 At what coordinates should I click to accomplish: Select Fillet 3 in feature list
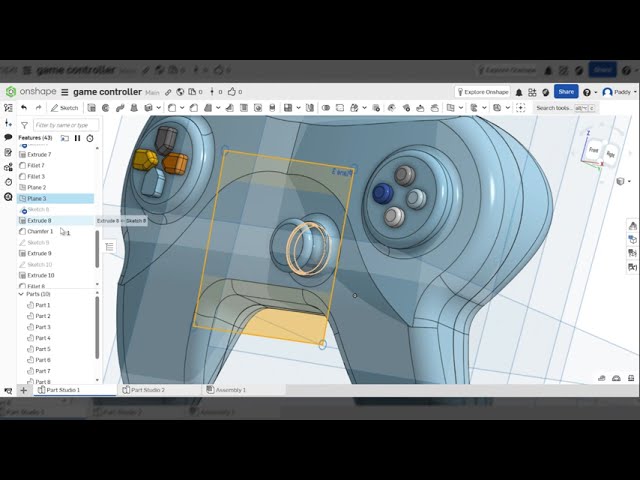click(56, 176)
